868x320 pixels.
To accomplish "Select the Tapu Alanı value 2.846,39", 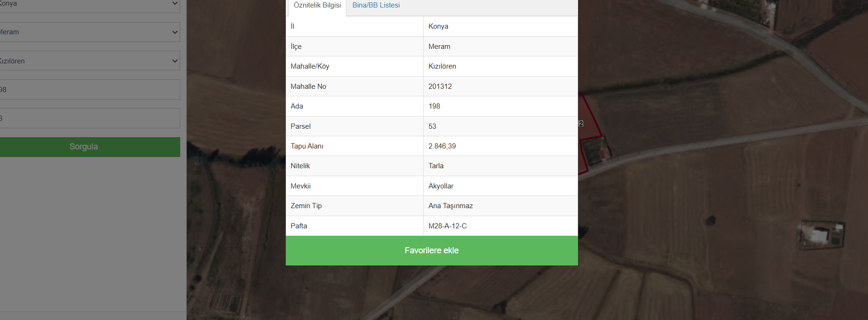I will 442,146.
